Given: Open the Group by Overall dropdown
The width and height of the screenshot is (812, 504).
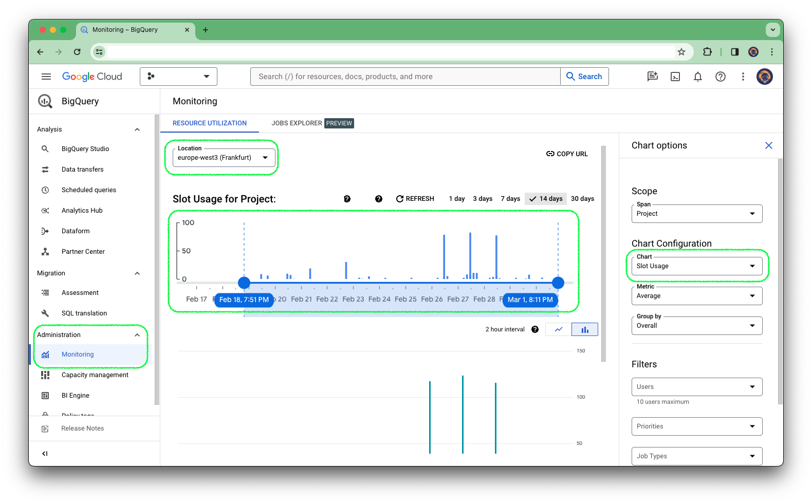Looking at the screenshot, I should click(697, 326).
